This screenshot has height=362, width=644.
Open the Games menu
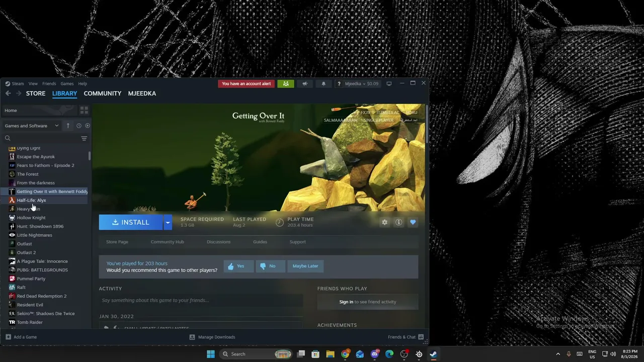point(67,84)
